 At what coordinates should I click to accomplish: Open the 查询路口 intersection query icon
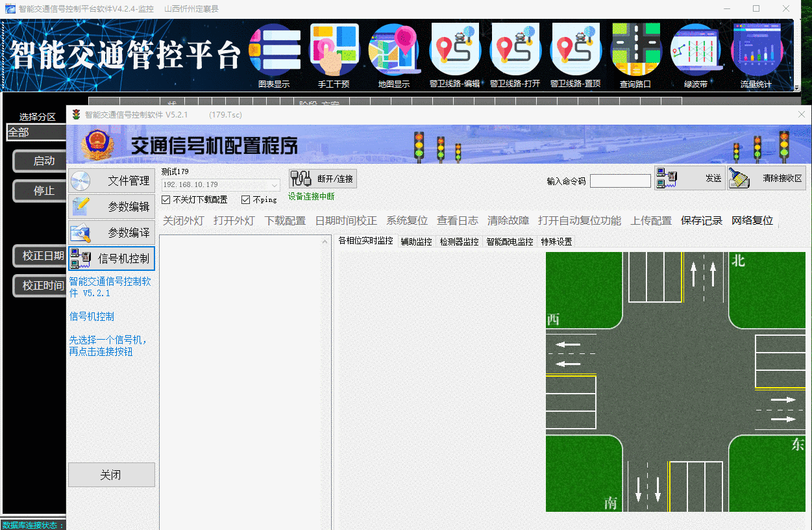coord(635,51)
